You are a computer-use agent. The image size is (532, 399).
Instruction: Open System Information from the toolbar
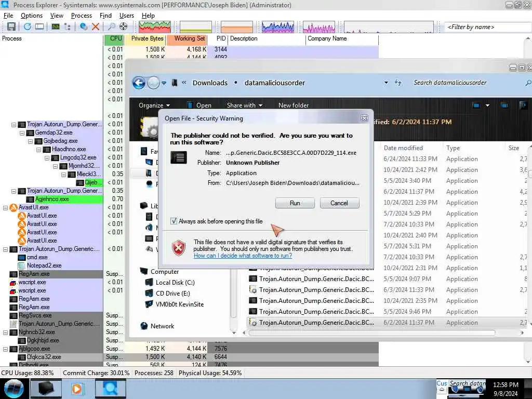click(55, 26)
